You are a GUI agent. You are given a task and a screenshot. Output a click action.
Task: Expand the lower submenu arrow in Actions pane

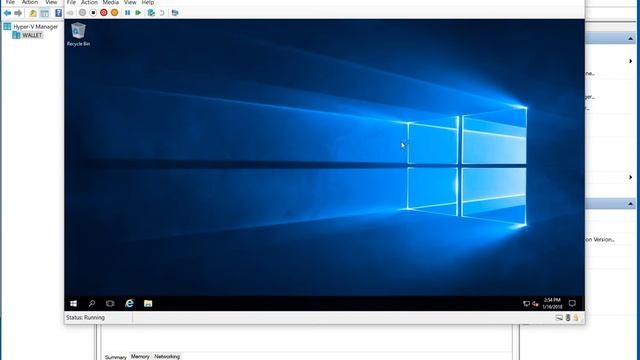coord(631,178)
